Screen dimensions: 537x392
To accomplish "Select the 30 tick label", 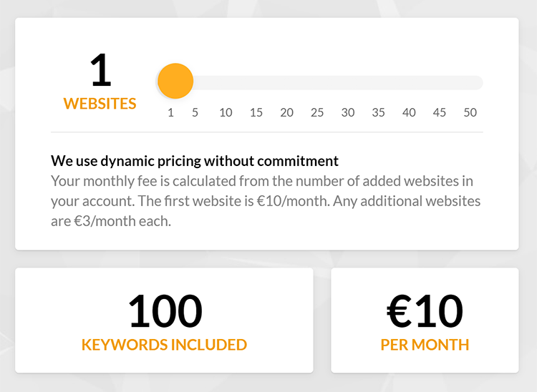I will pyautogui.click(x=347, y=112).
